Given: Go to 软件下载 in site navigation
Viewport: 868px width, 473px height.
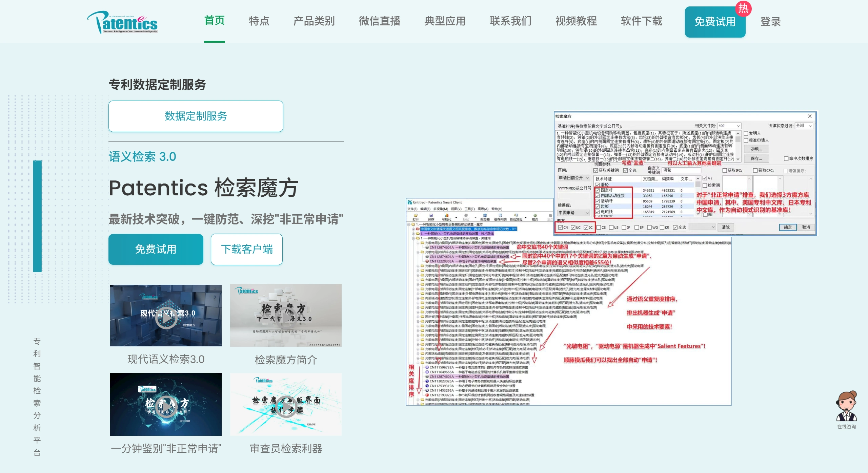Looking at the screenshot, I should [x=641, y=21].
